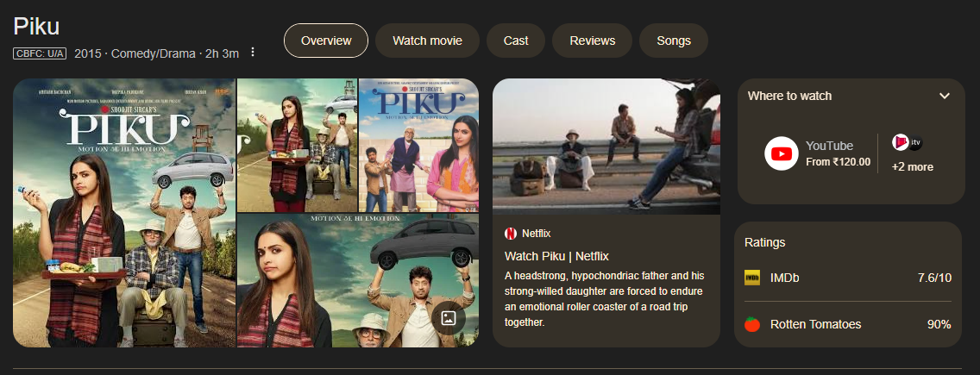The height and width of the screenshot is (375, 980).
Task: Open the Watch Piku | Netflix link
Action: [556, 256]
